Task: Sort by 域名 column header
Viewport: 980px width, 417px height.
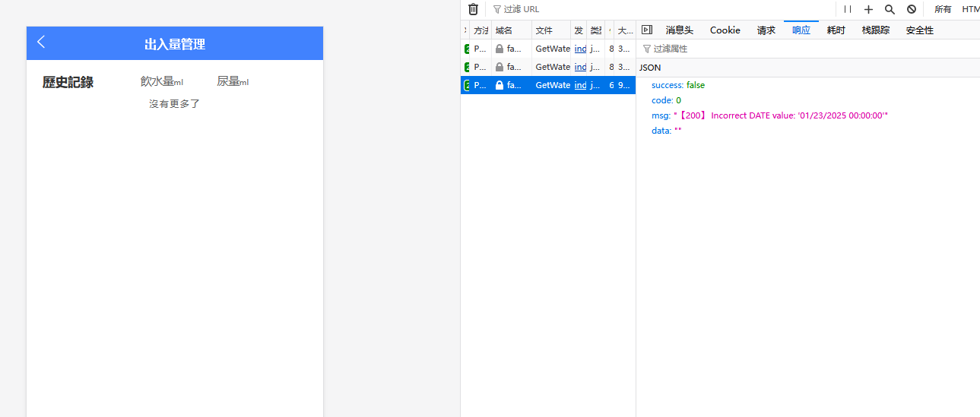Action: (512, 30)
